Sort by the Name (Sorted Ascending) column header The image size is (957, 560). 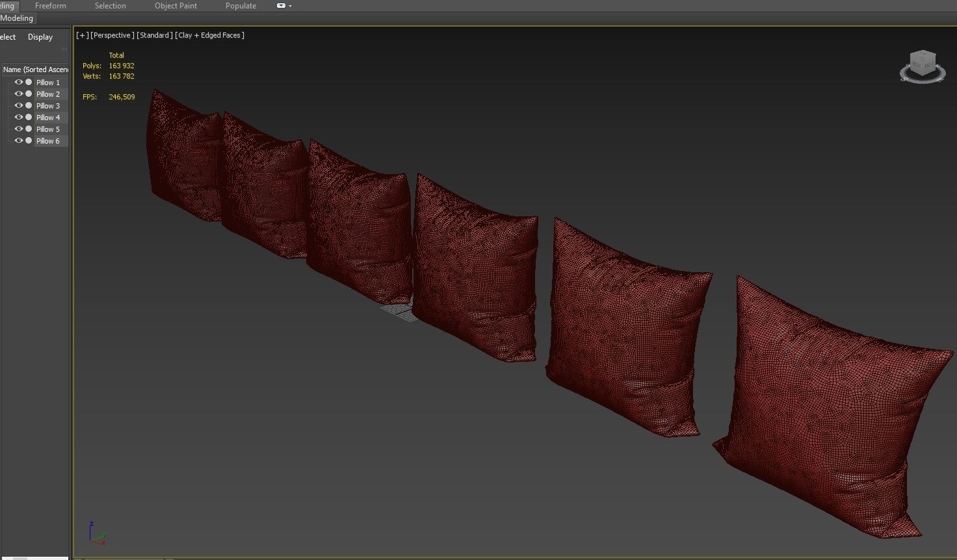(x=35, y=70)
